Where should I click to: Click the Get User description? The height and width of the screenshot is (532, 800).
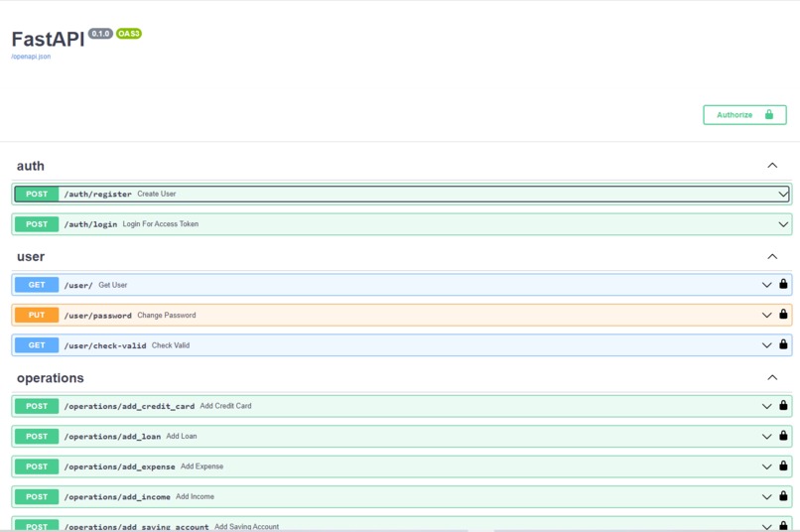pos(113,285)
